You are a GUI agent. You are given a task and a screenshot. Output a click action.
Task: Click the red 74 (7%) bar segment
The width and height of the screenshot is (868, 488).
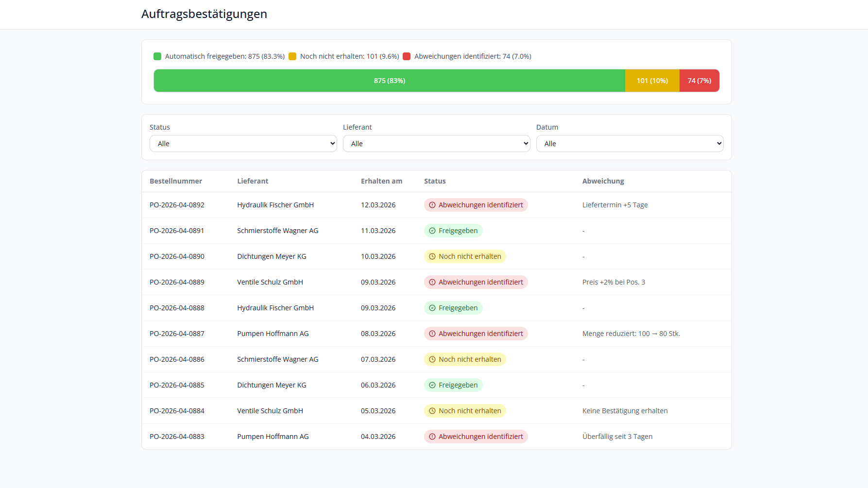pos(699,81)
